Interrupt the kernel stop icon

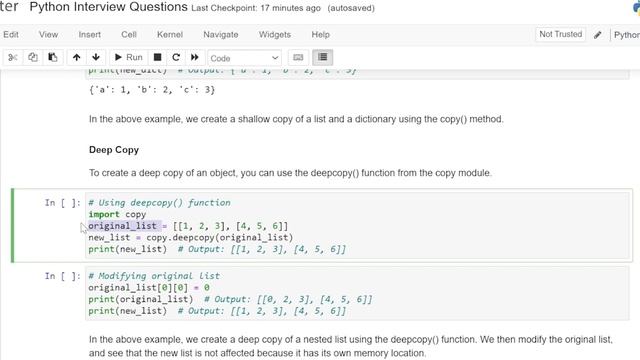(157, 58)
